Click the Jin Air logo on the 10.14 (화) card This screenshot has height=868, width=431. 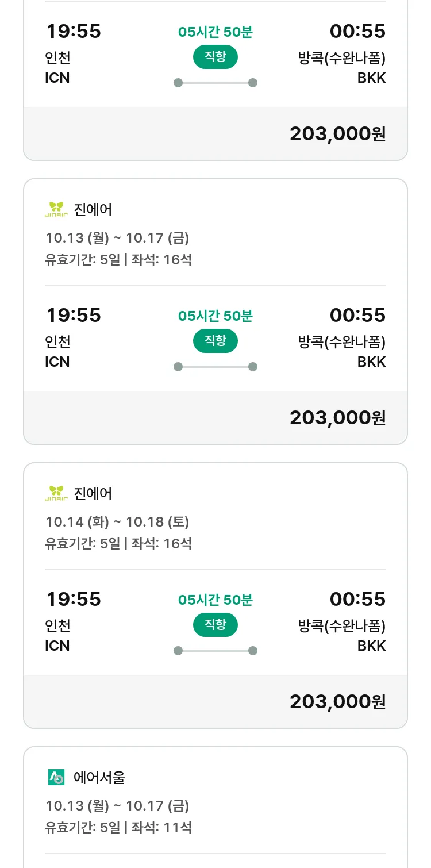56,494
